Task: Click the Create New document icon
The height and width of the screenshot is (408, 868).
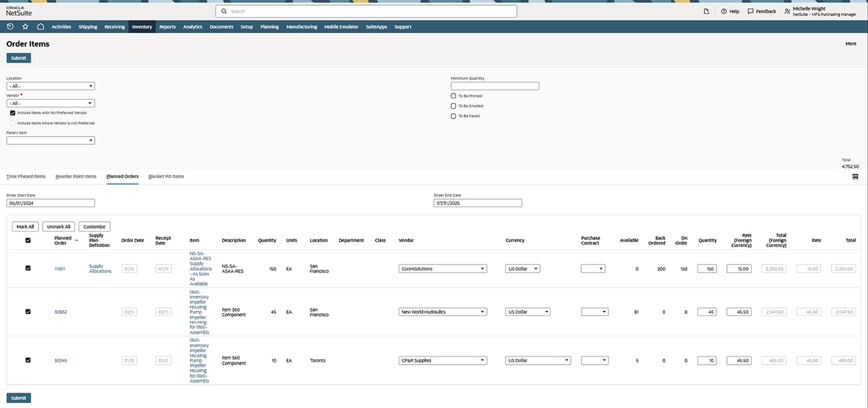Action: [706, 12]
